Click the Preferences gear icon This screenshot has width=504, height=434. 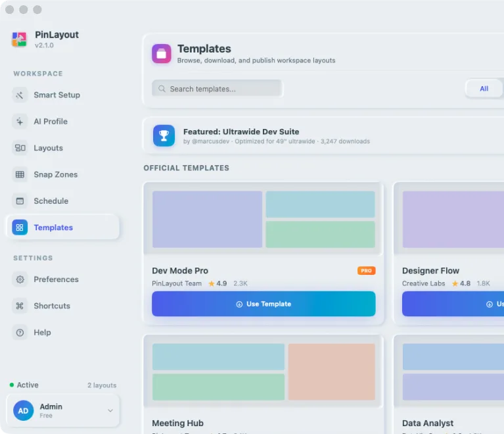[x=20, y=279]
